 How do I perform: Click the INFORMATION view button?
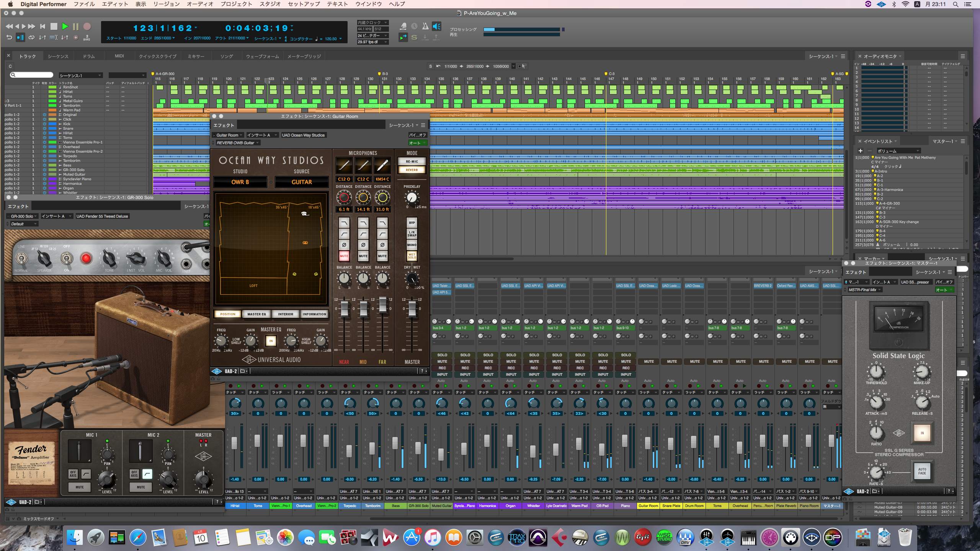(314, 314)
